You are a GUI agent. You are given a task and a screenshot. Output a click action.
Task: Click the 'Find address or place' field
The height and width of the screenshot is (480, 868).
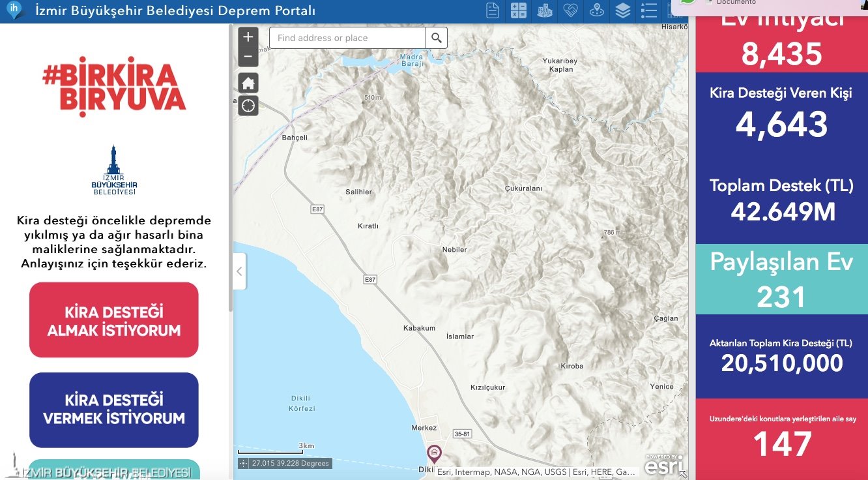(347, 38)
